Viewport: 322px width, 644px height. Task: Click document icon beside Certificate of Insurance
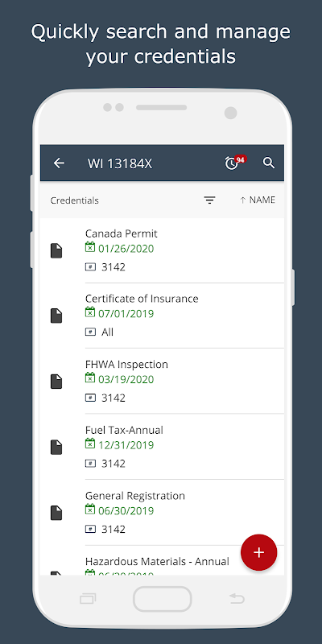click(x=56, y=316)
